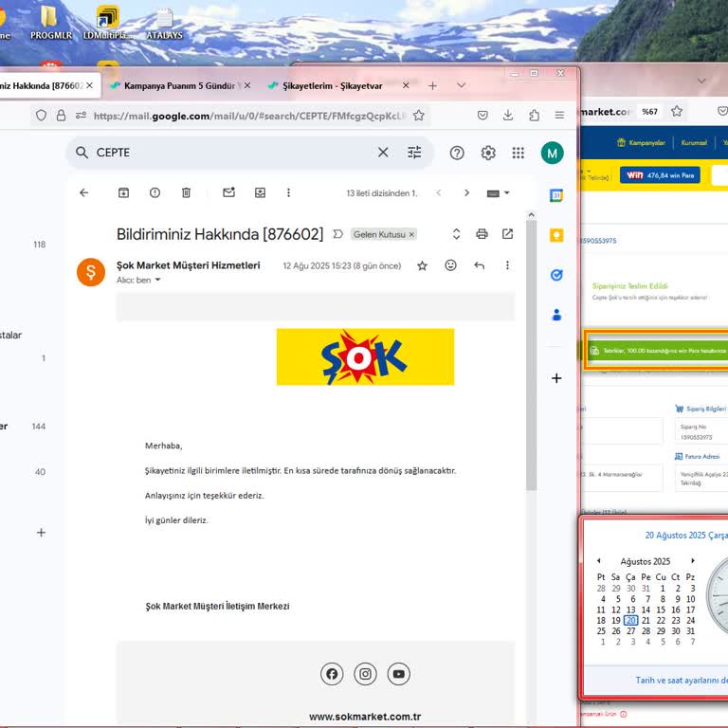The image size is (728, 728).
Task: Print the entire email conversation
Action: pos(482,234)
